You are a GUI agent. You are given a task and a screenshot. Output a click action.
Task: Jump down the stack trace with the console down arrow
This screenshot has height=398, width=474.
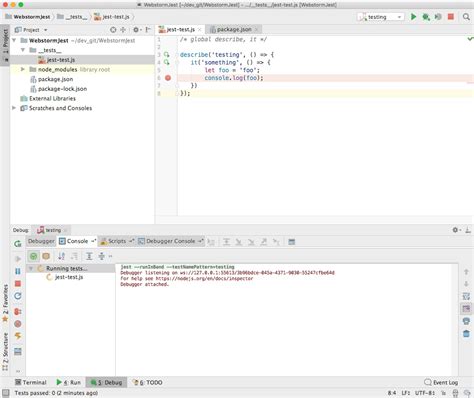coord(466,284)
